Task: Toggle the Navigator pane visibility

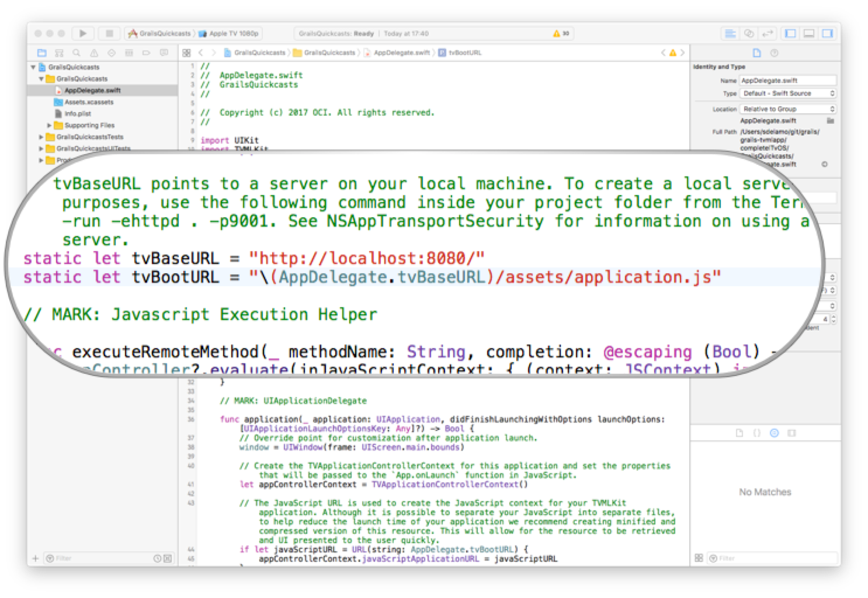Action: (x=790, y=33)
